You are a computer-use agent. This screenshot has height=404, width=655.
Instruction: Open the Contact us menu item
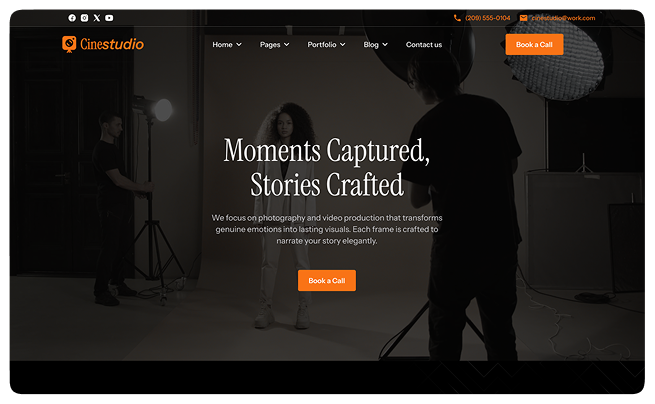[x=424, y=45]
